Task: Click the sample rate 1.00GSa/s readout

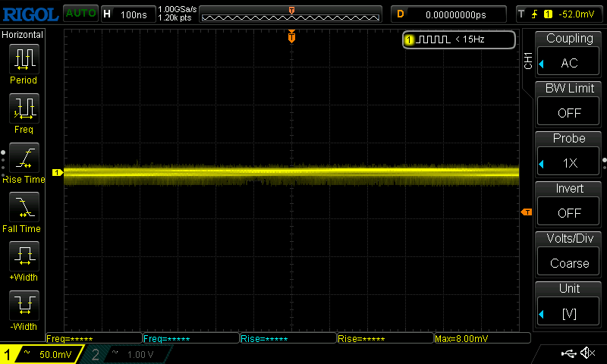Action: click(x=178, y=9)
